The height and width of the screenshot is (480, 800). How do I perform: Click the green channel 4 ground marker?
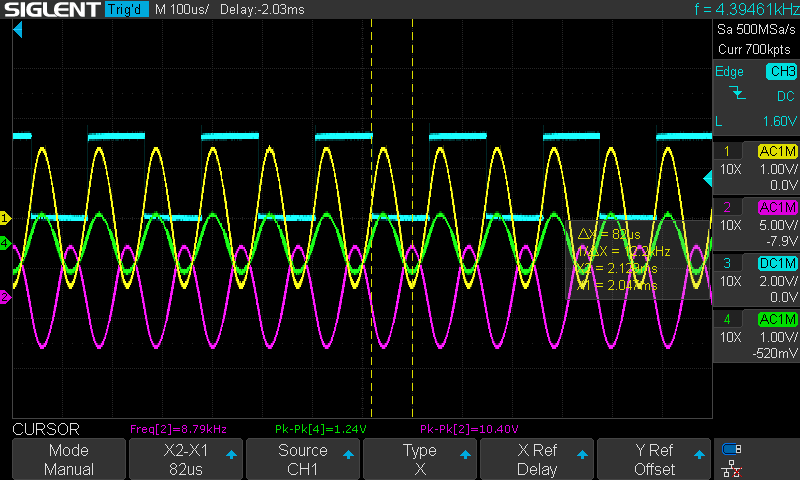tap(5, 243)
